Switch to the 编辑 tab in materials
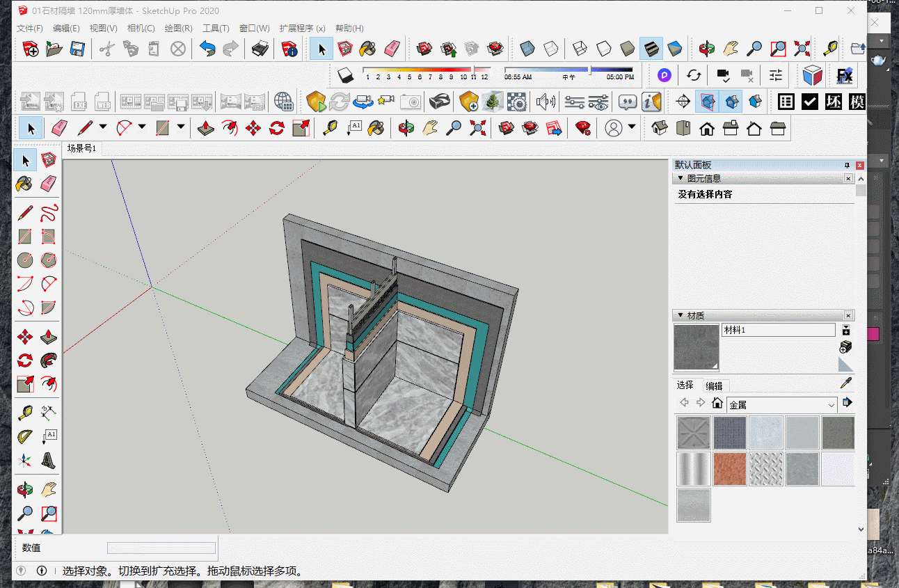This screenshot has height=588, width=899. click(714, 386)
